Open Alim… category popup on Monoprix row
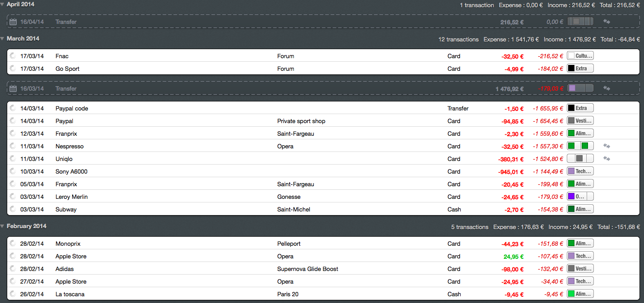This screenshot has height=303, width=644. click(580, 243)
